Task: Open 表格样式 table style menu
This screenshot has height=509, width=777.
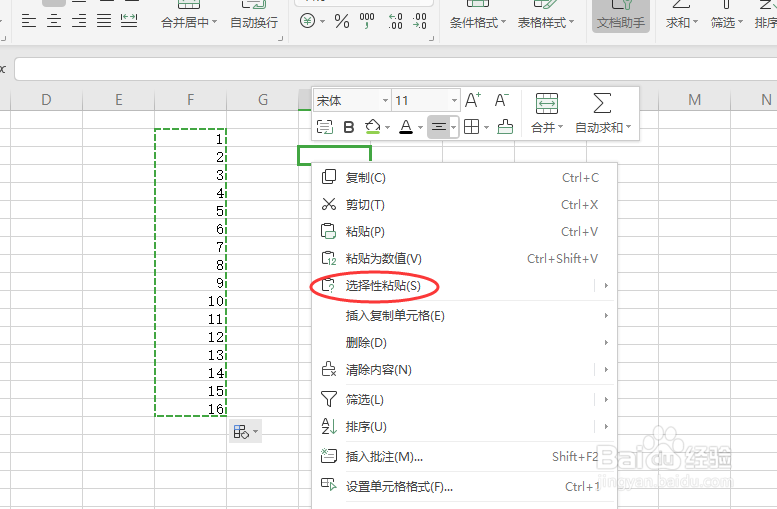Action: (546, 22)
